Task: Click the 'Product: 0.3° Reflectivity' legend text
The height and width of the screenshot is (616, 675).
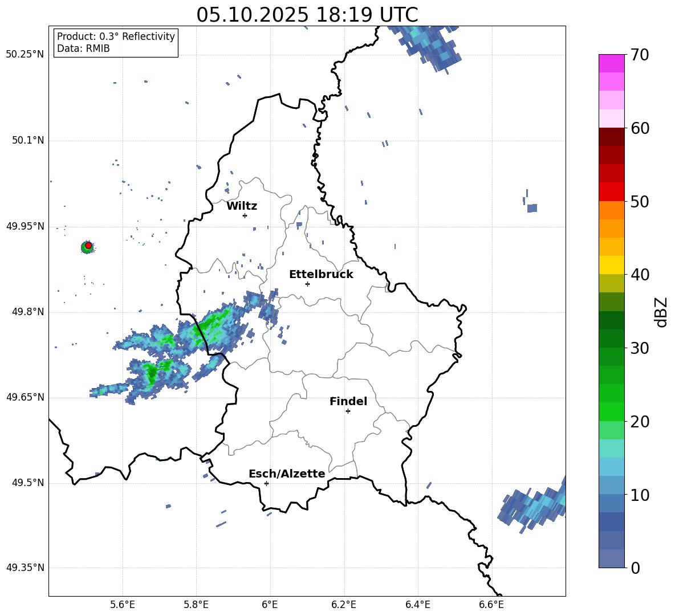Action: click(x=116, y=36)
